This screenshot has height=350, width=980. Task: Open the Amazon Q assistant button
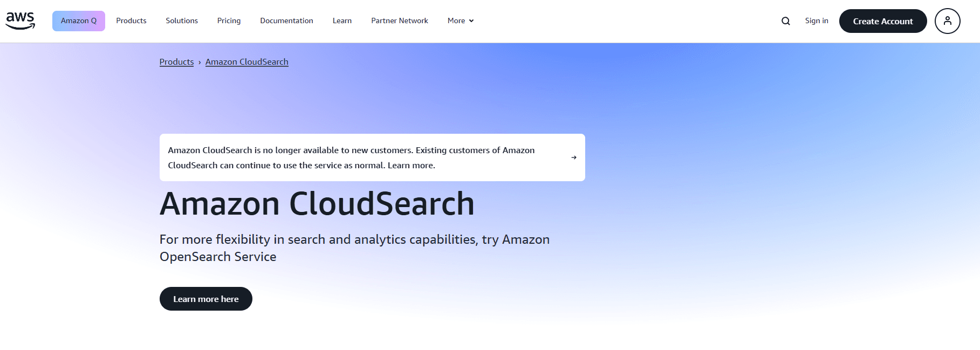pos(79,21)
